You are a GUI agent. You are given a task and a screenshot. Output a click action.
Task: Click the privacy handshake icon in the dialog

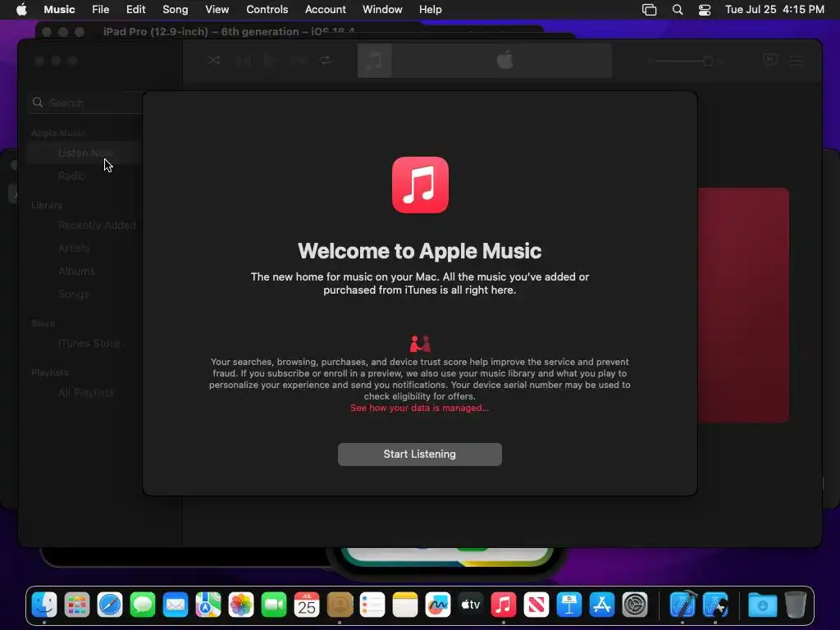(x=420, y=344)
